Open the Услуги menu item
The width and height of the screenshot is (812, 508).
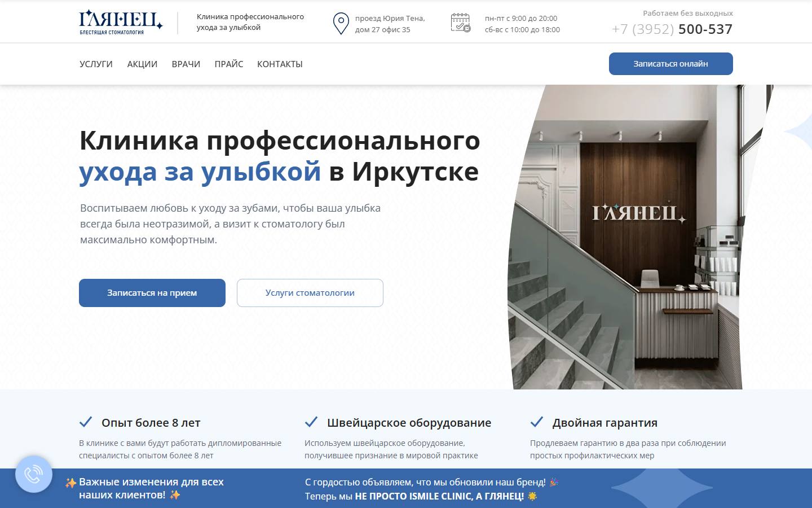tap(96, 64)
